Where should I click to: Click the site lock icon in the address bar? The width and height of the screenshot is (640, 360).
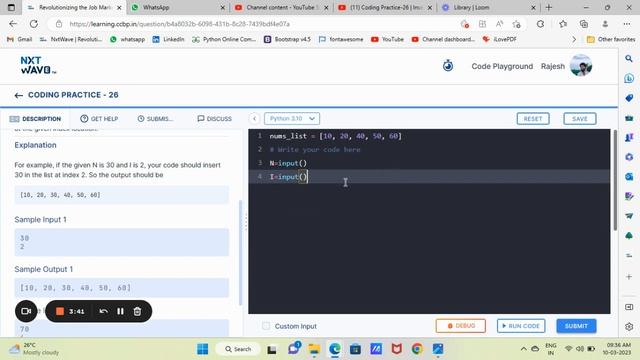pyautogui.click(x=59, y=24)
